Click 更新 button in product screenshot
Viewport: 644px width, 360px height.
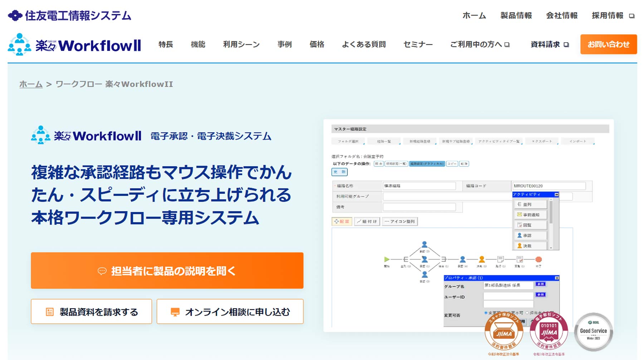[x=340, y=172]
